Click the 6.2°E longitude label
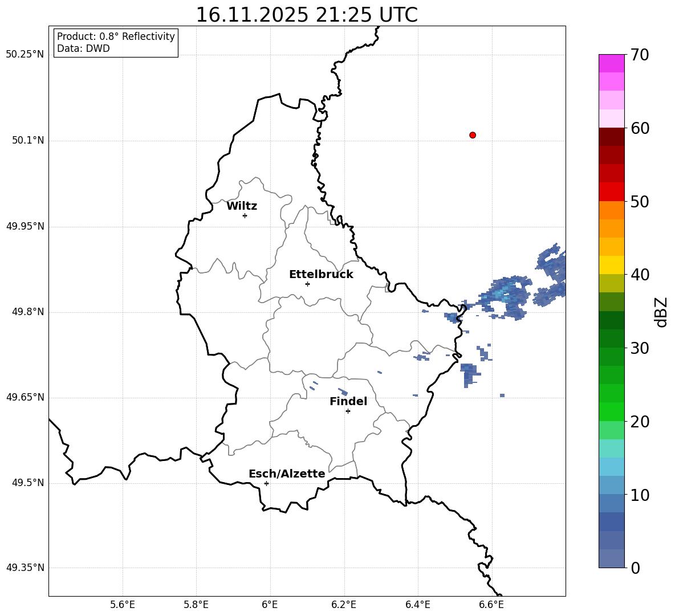This screenshot has height=616, width=675. [x=344, y=605]
